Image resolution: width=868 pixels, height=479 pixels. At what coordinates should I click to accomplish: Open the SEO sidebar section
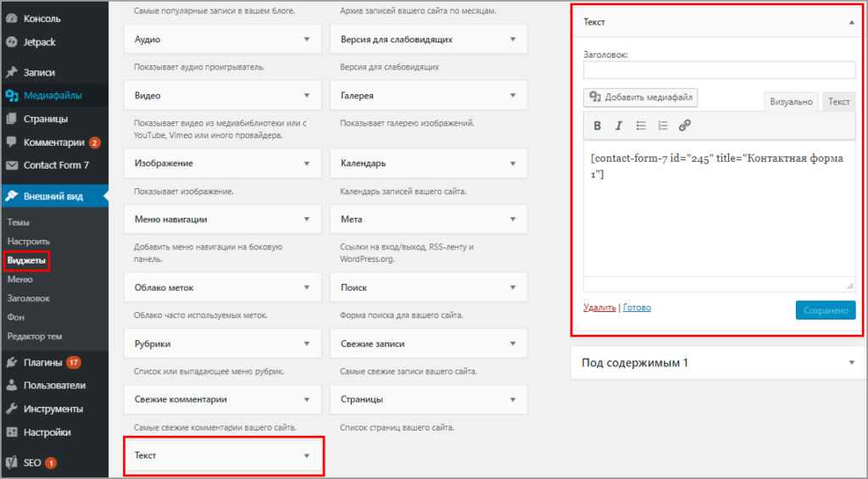click(x=34, y=463)
